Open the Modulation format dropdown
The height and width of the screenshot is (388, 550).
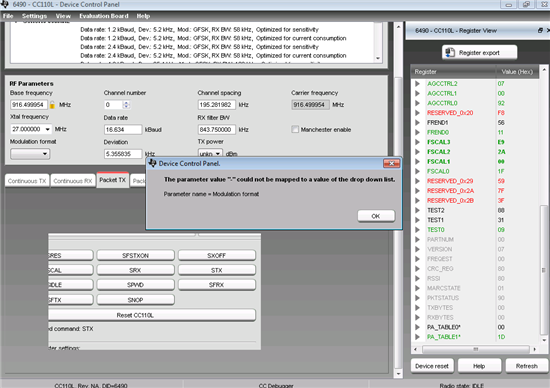[x=30, y=154]
